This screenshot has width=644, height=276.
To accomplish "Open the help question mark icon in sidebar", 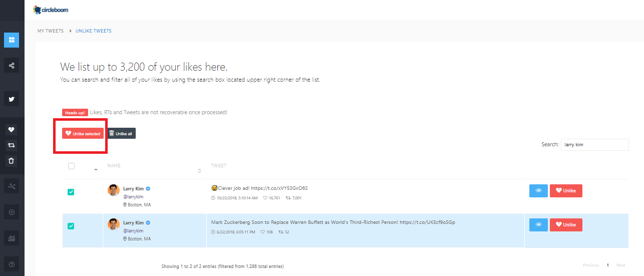I will click(x=12, y=264).
